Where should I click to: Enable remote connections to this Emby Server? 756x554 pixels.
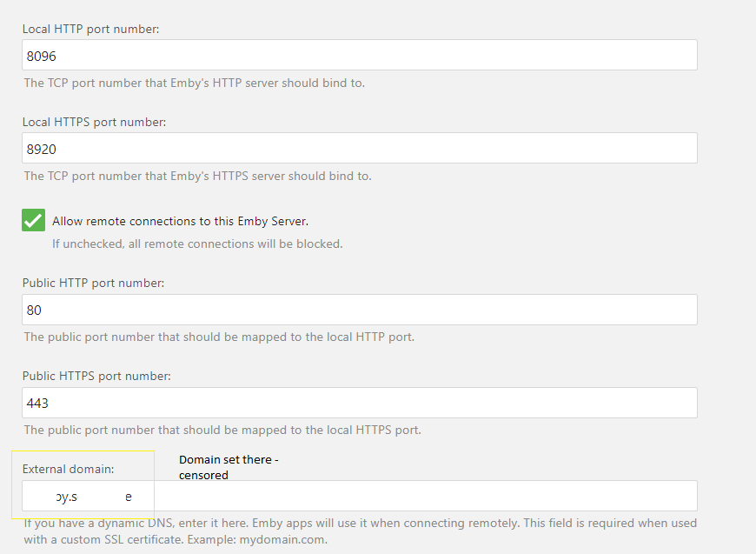click(32, 220)
